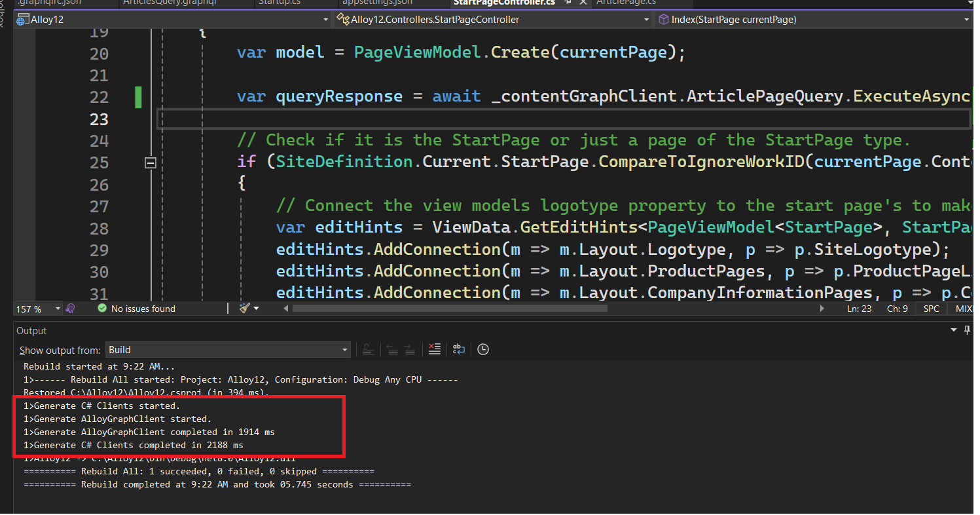Image resolution: width=980 pixels, height=515 pixels.
Task: Click the editor horizontal scrollbar right arrow
Action: point(823,309)
